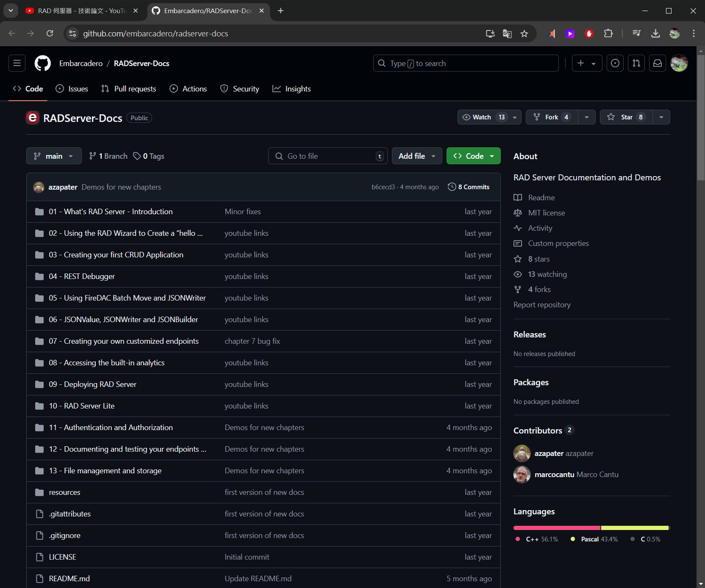Image resolution: width=705 pixels, height=588 pixels.
Task: Open the green Code clone dropdown
Action: click(x=474, y=156)
